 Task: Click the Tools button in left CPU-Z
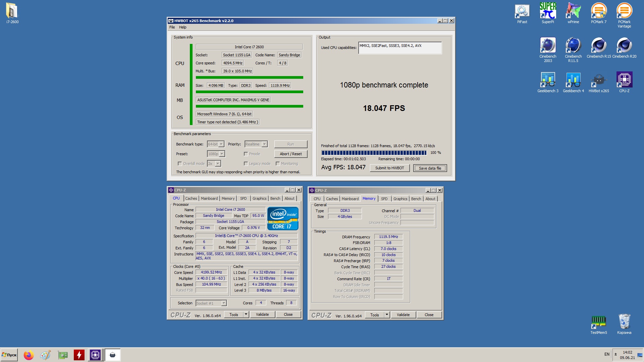click(x=234, y=314)
